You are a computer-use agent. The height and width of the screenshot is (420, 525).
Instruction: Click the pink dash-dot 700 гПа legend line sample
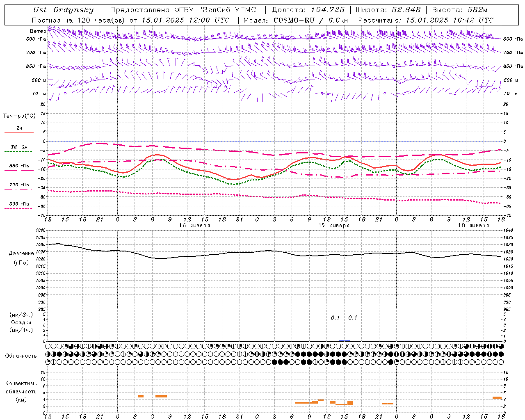(x=18, y=189)
